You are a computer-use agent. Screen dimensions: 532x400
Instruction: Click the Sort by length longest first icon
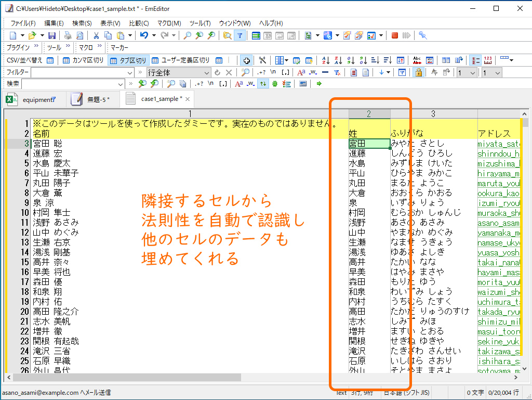tap(388, 60)
